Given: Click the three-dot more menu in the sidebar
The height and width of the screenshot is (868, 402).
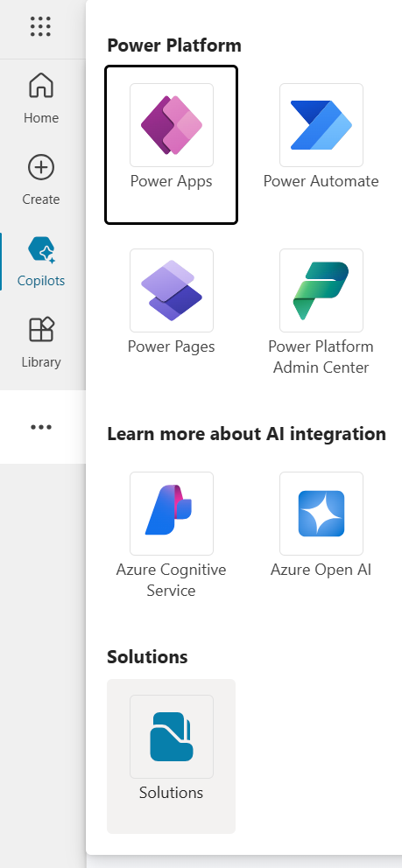Looking at the screenshot, I should click(x=41, y=427).
